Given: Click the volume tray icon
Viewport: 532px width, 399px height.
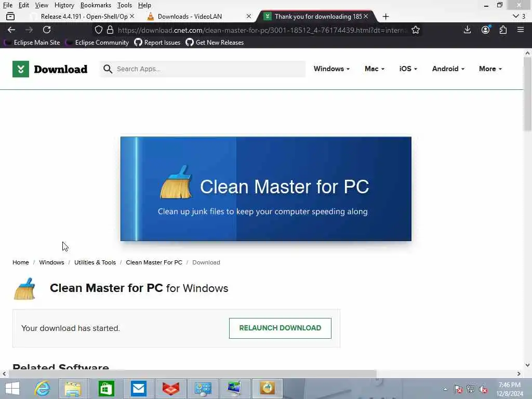Looking at the screenshot, I should [483, 389].
